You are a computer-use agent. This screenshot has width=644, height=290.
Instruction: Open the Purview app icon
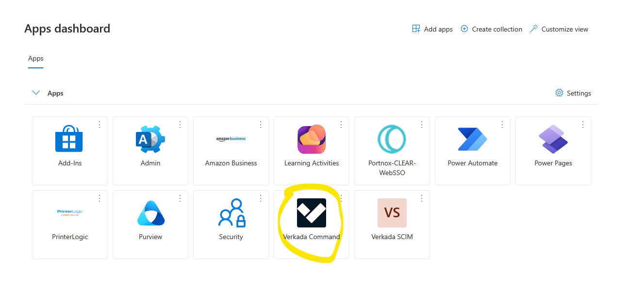click(x=150, y=213)
